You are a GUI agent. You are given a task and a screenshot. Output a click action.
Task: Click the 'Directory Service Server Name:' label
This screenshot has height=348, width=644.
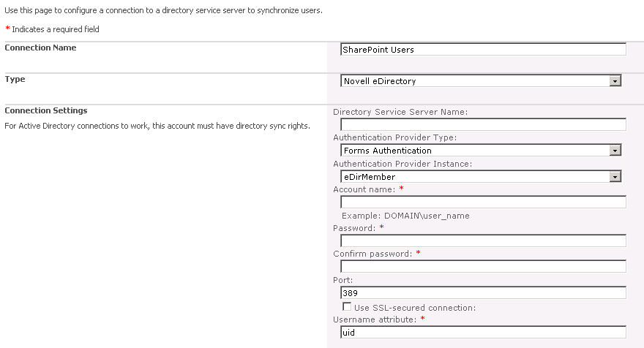click(400, 112)
